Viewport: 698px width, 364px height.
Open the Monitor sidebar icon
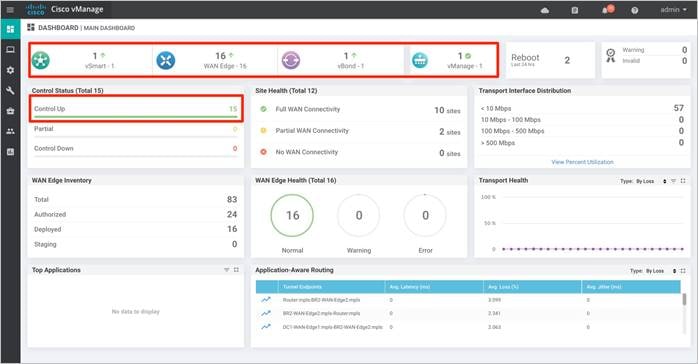pyautogui.click(x=10, y=50)
